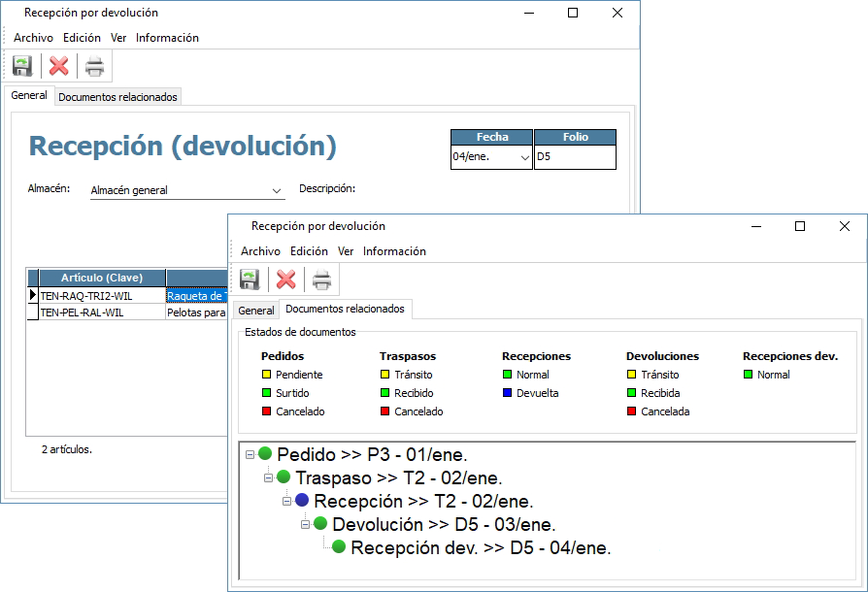Click the printer icon in the back window toolbar

pyautogui.click(x=94, y=66)
